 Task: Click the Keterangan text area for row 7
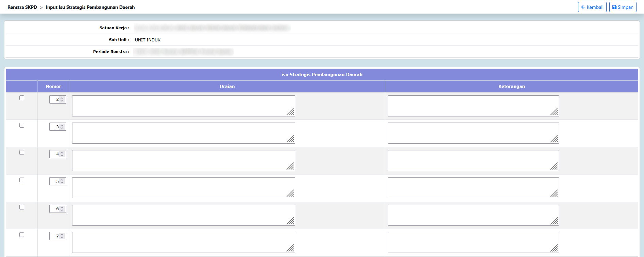pos(473,242)
